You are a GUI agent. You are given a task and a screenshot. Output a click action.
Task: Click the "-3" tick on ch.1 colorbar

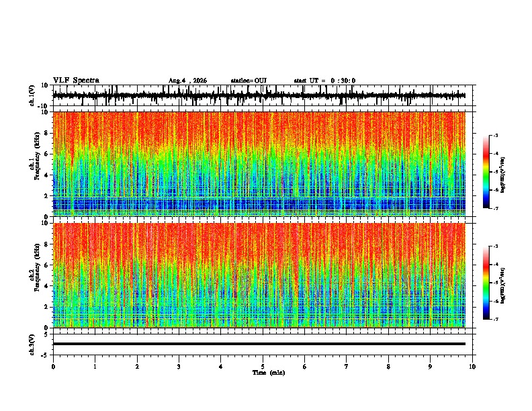495,135
